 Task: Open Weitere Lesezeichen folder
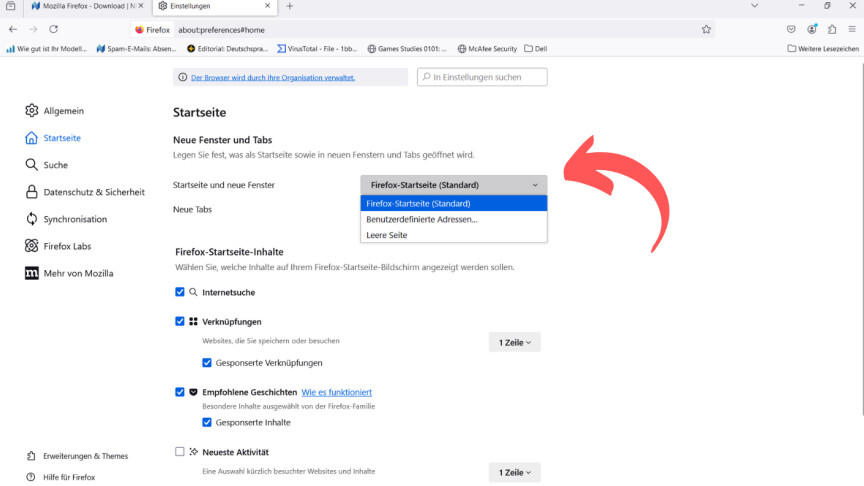823,48
